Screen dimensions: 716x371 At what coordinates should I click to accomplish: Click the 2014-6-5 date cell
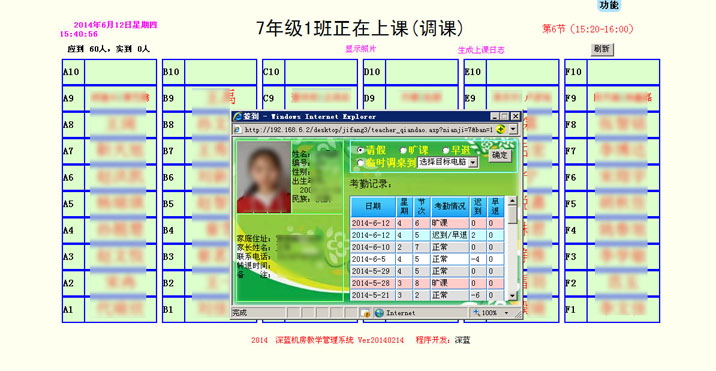(x=373, y=259)
